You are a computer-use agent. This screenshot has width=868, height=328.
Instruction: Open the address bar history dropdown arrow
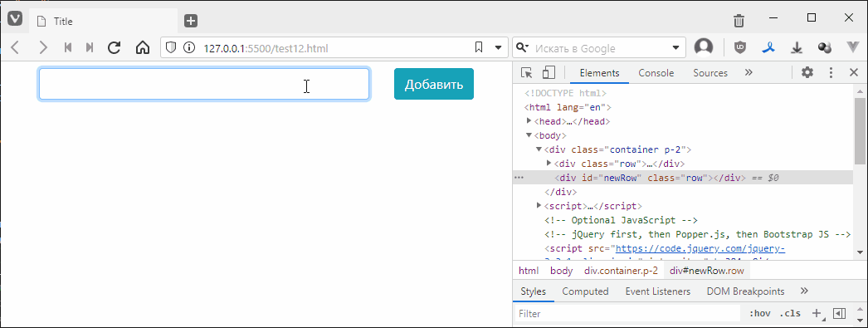click(498, 47)
